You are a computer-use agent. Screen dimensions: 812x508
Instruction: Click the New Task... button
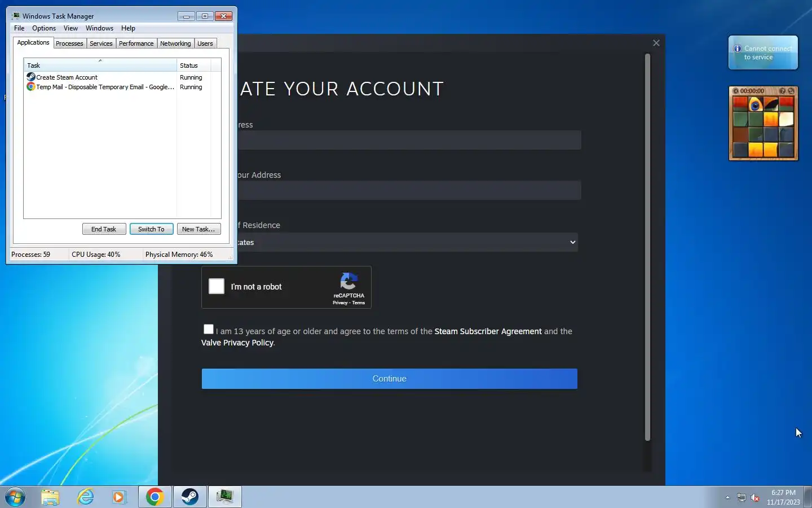(x=198, y=229)
